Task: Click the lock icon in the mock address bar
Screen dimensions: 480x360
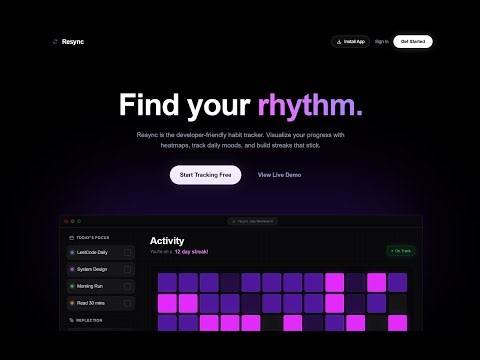Action: point(234,221)
